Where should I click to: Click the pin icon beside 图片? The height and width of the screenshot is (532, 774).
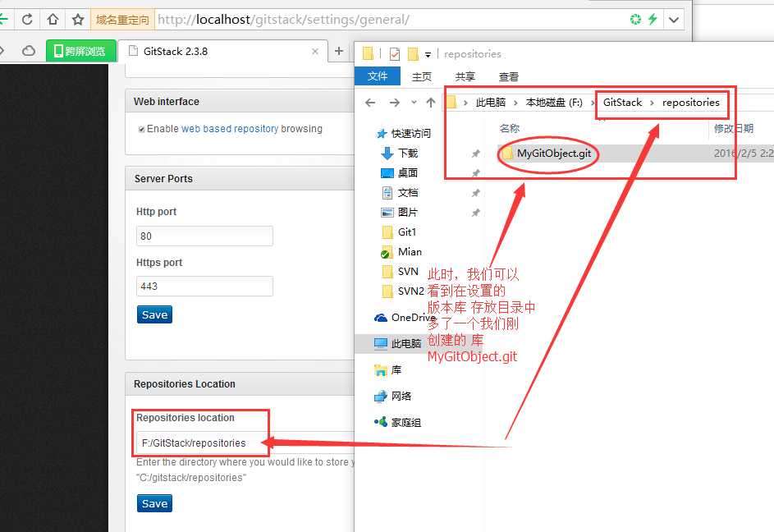coord(476,213)
